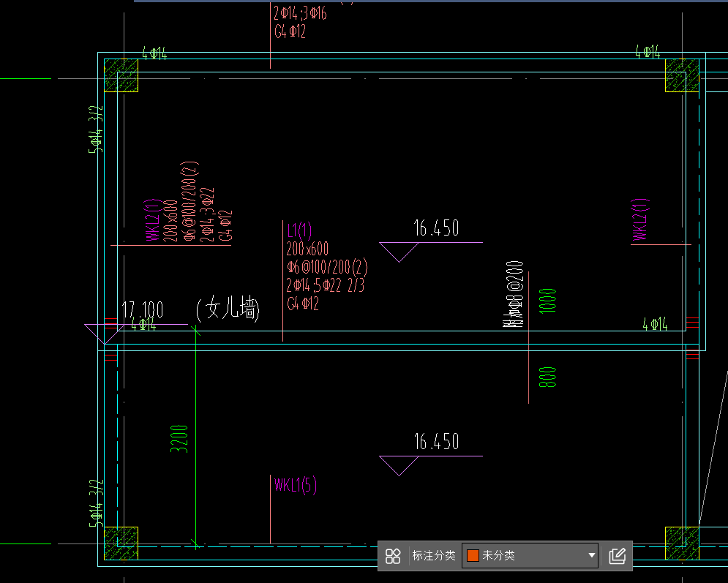Click the 标注分类 label in the toolbar
The image size is (728, 583).
pyautogui.click(x=434, y=556)
